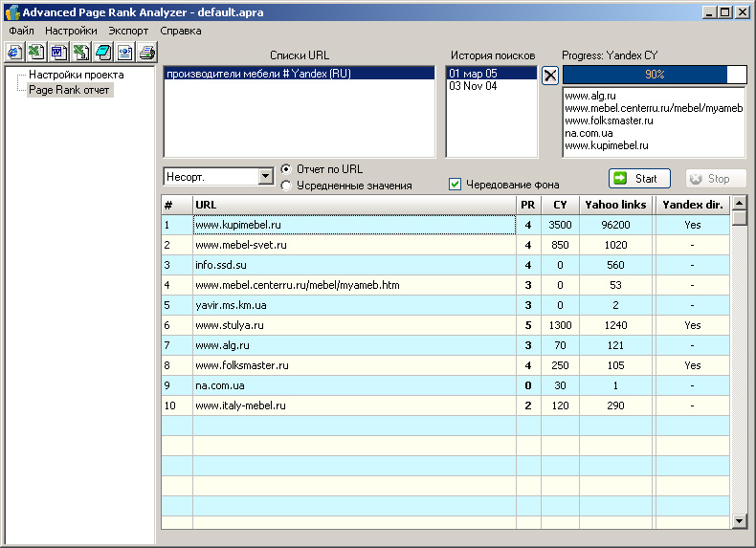756x548 pixels.
Task: Select the 'производители мебели # Yandex (RU)' URL list
Action: tap(299, 74)
